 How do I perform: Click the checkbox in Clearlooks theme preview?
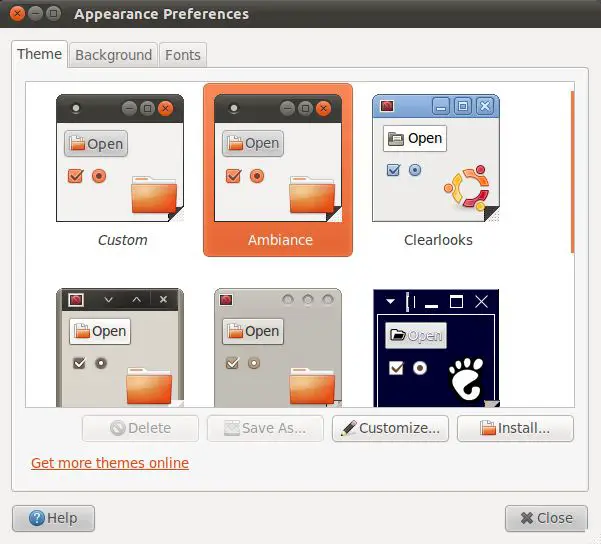point(393,170)
